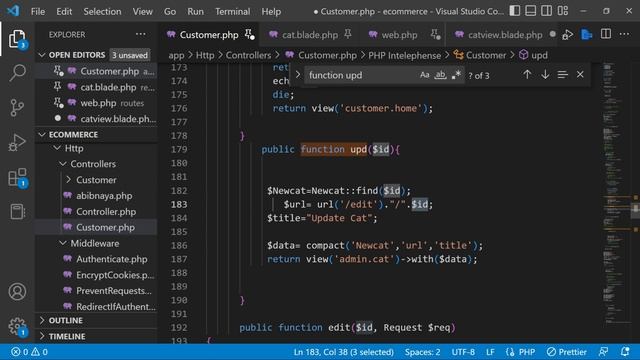The width and height of the screenshot is (640, 360).
Task: Click the Ln 183, Col 38 status
Action: point(343,352)
